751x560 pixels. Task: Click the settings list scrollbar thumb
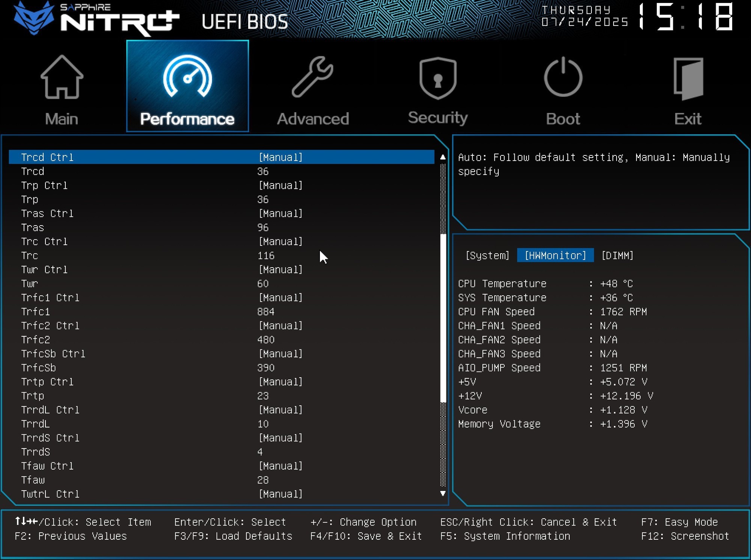tap(443, 318)
